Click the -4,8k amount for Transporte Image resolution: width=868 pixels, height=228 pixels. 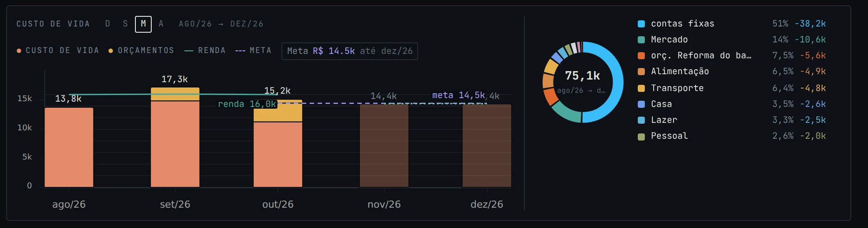click(813, 88)
